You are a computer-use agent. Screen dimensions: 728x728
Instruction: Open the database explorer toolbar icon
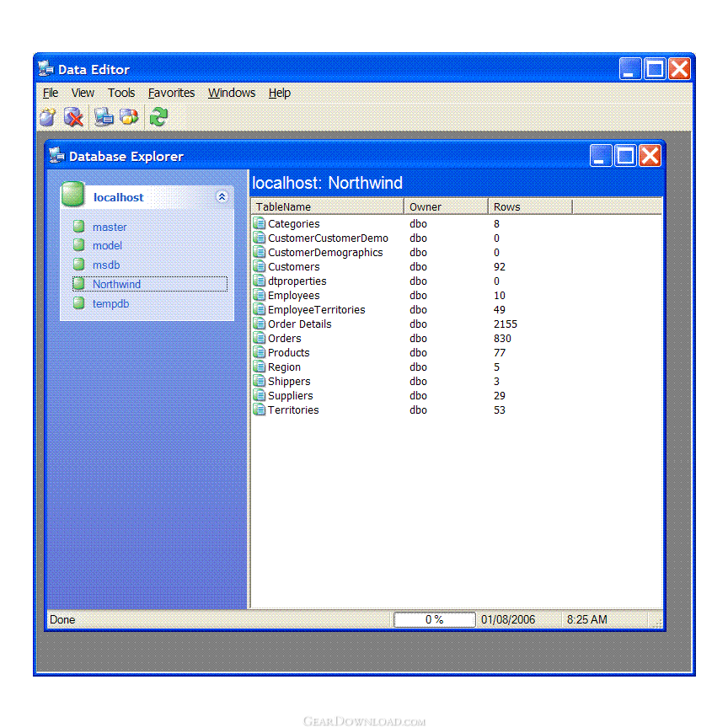104,117
